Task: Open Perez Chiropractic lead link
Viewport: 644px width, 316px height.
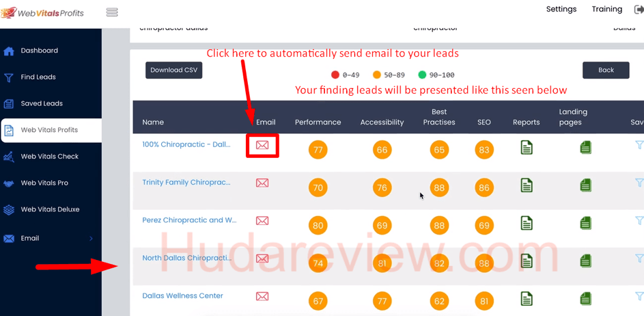Action: (x=189, y=220)
